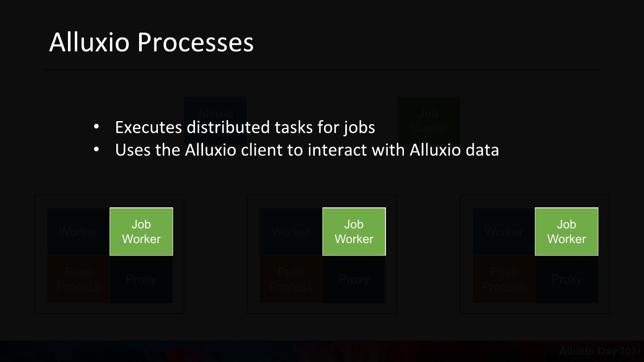Click the left green Job Worker box
Image resolution: width=644 pixels, height=362 pixels.
point(141,232)
